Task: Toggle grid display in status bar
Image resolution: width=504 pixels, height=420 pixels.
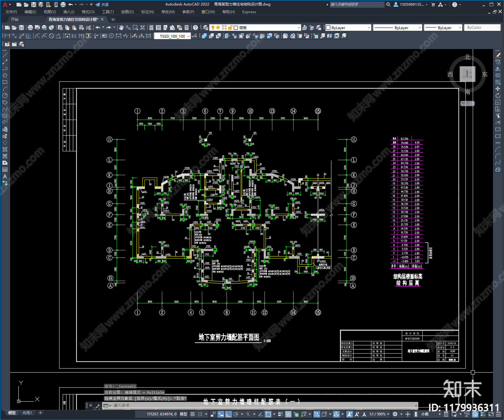Action: click(x=192, y=414)
